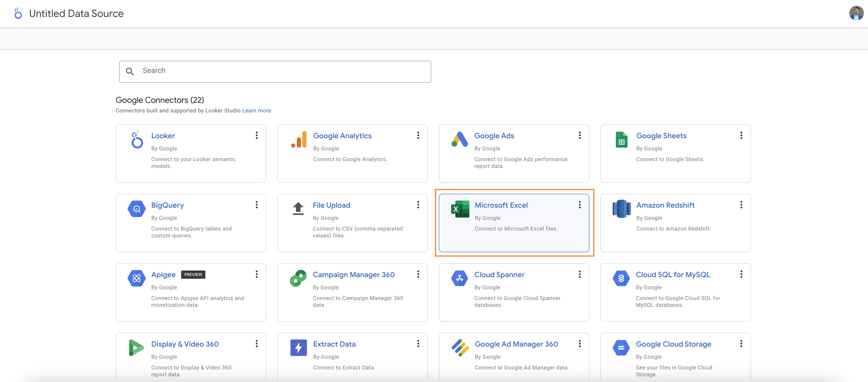Click the File Upload arrow icon

[298, 208]
